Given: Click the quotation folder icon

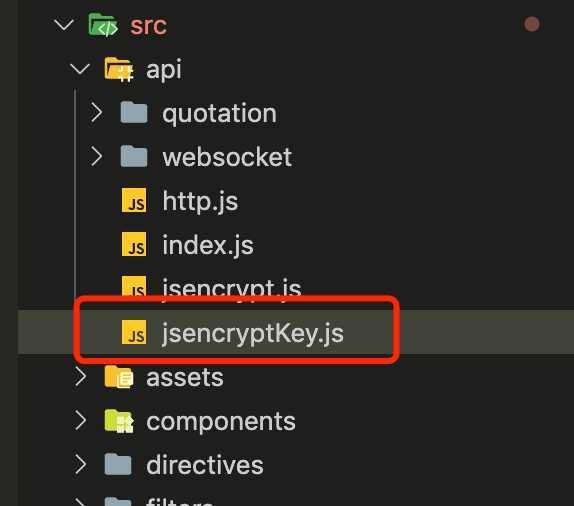Looking at the screenshot, I should click(134, 113).
